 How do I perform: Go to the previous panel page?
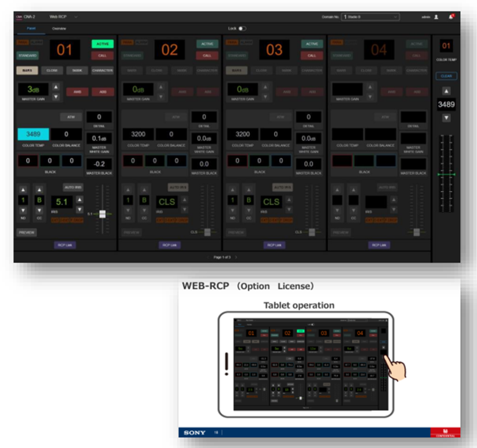click(208, 257)
